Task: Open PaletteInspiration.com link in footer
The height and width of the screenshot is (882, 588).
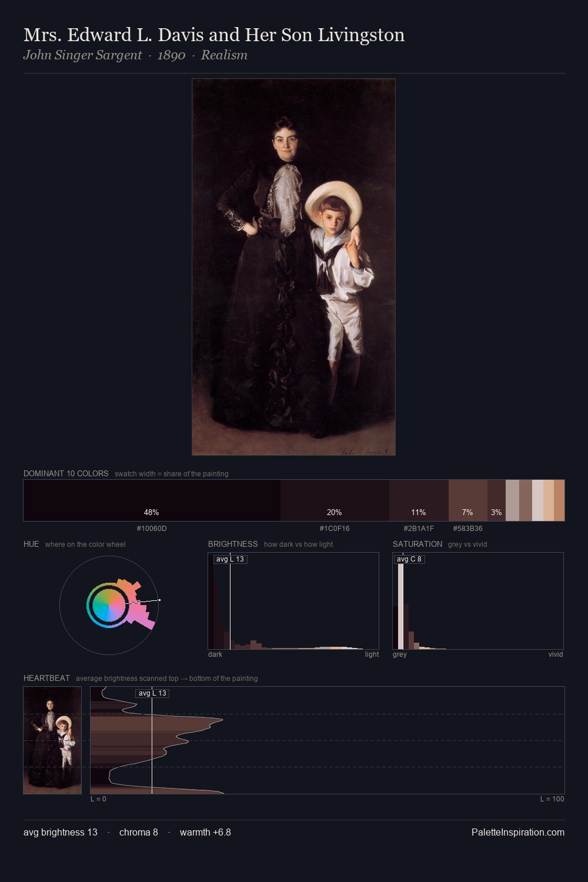Action: [x=518, y=832]
